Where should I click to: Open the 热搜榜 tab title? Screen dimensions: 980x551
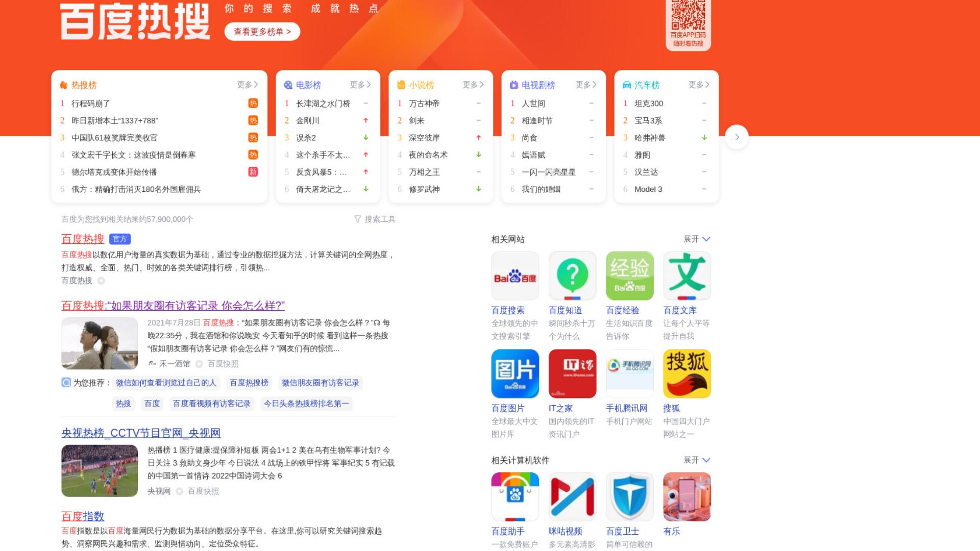click(x=84, y=85)
